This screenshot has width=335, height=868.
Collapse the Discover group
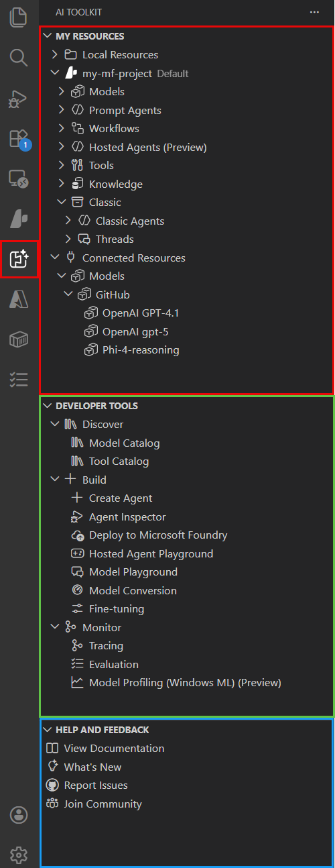(55, 425)
